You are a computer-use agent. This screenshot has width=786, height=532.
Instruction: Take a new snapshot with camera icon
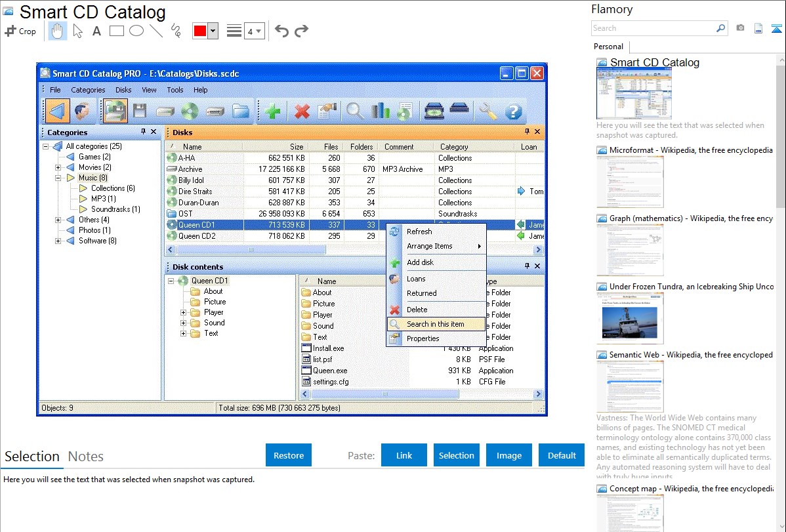click(740, 28)
